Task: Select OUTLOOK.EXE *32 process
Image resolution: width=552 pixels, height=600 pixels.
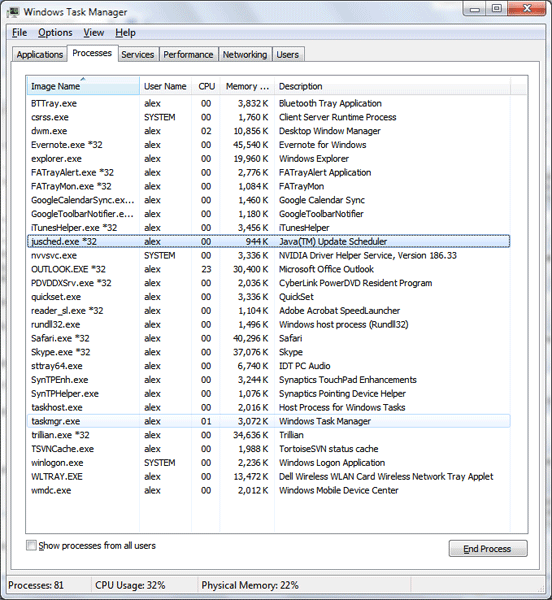Action: [269, 269]
